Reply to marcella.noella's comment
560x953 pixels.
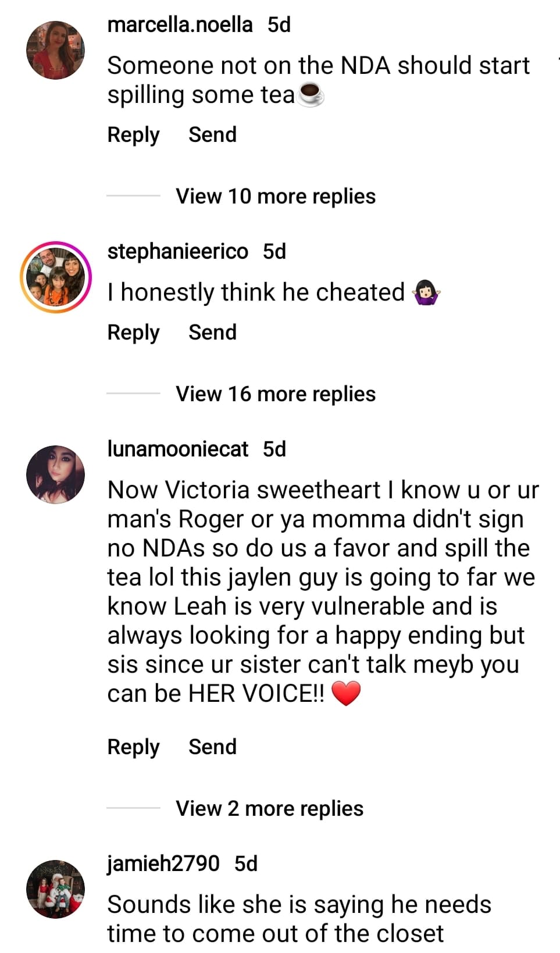[x=133, y=135]
